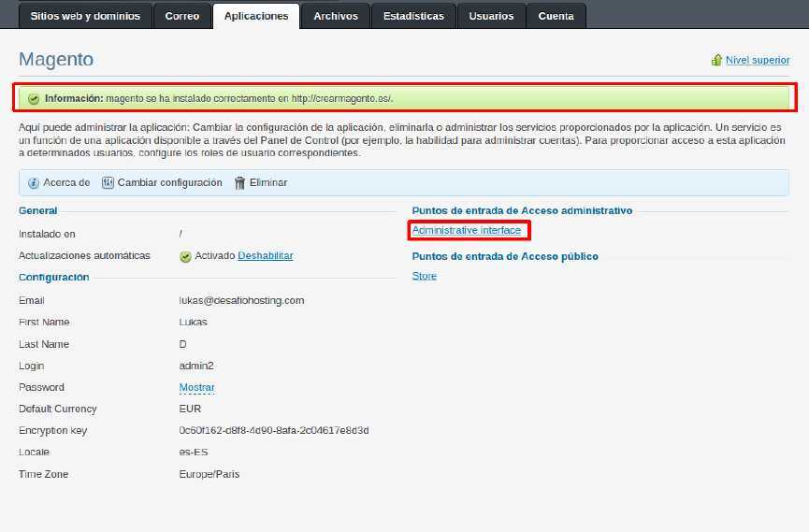Click Mostrar to reveal the password

pyautogui.click(x=196, y=387)
